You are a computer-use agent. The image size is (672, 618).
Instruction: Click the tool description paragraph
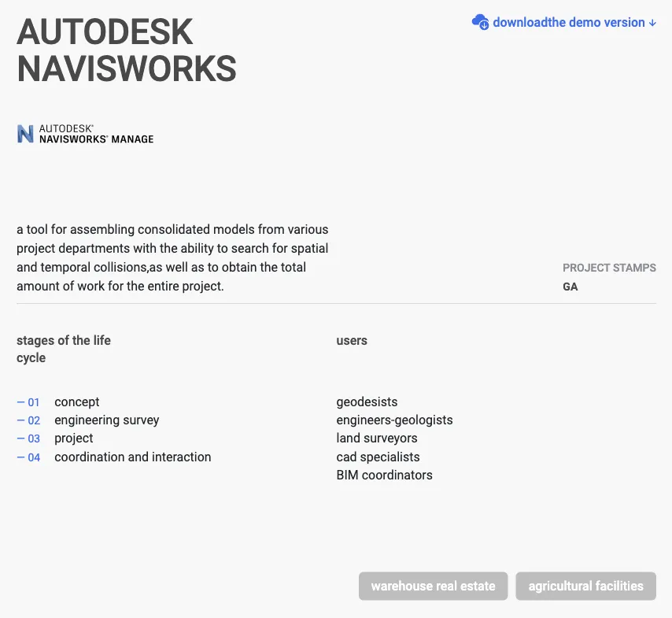click(x=172, y=257)
